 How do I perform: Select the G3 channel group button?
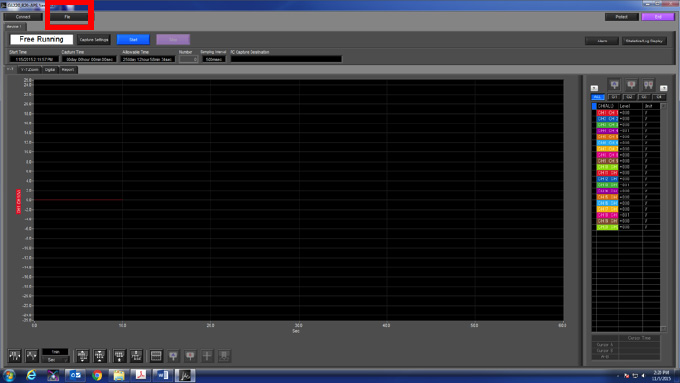click(644, 97)
